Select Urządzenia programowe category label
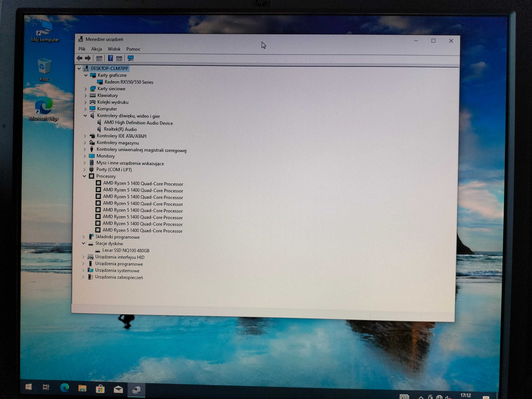532x399 pixels. coord(119,264)
